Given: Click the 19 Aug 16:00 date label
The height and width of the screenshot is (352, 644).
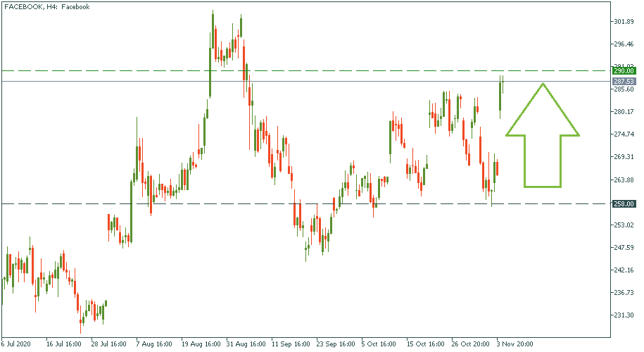Looking at the screenshot, I should 201,345.
